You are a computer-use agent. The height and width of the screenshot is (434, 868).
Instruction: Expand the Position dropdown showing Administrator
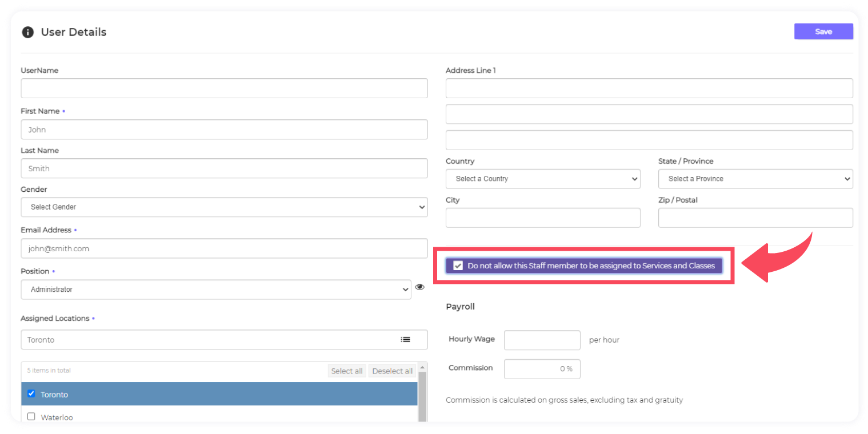pyautogui.click(x=215, y=290)
